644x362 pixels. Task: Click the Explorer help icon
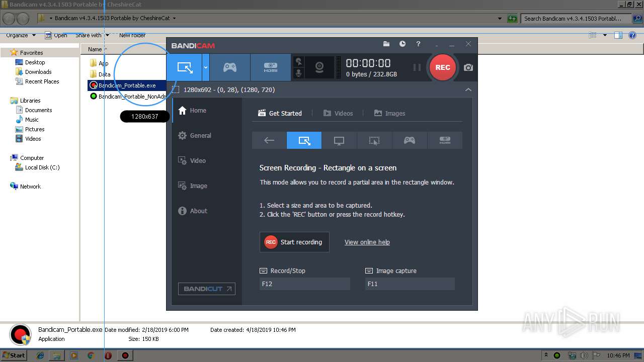point(633,35)
